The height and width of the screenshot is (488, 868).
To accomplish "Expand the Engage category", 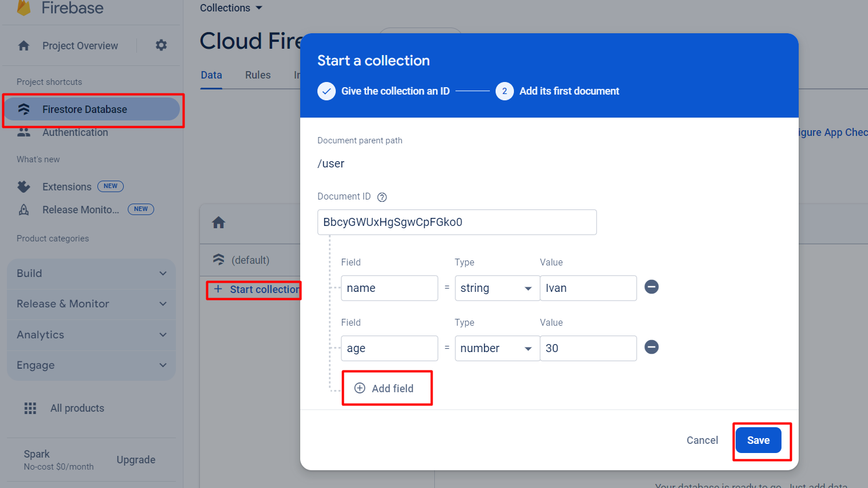I will (92, 365).
